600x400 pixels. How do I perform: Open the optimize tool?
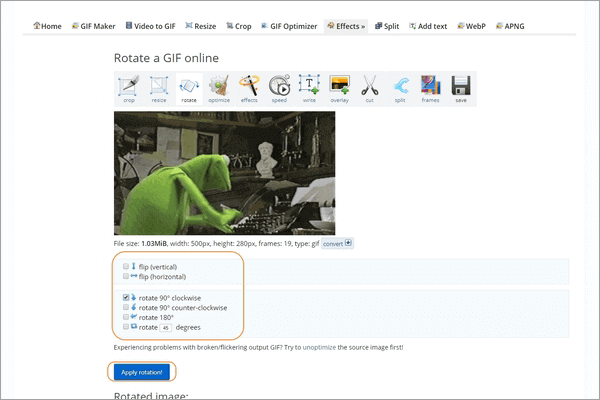tap(219, 89)
